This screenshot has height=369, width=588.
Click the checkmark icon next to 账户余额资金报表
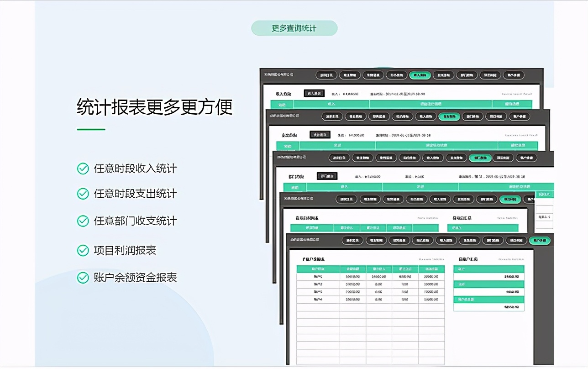pyautogui.click(x=83, y=277)
